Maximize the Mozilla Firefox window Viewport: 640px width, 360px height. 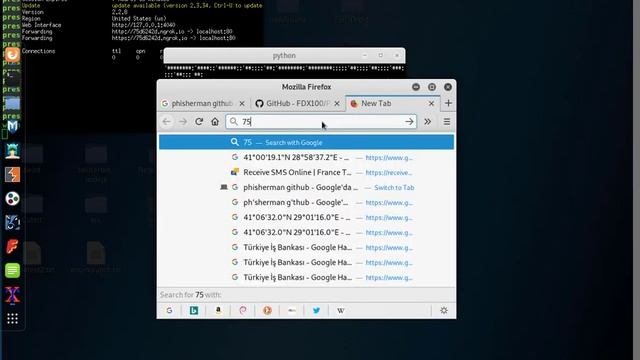[432, 87]
